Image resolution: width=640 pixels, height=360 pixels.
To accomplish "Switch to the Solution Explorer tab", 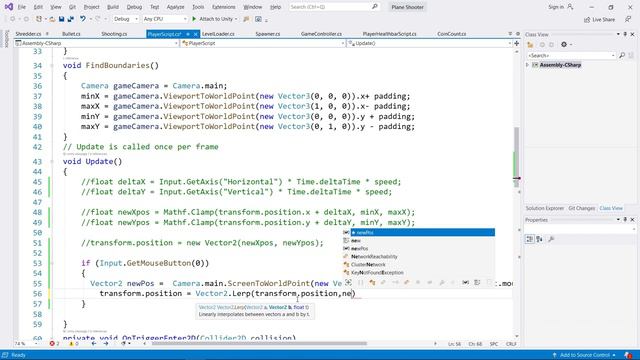I will click(x=544, y=208).
